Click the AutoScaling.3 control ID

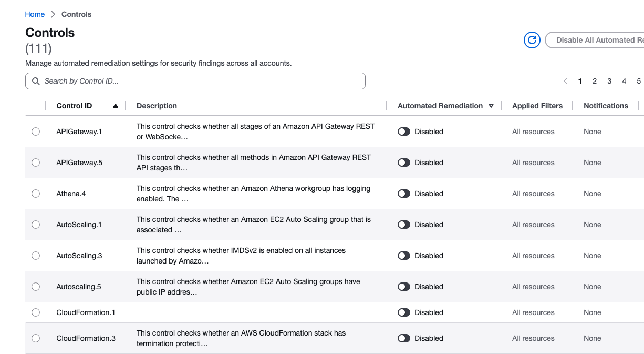(x=79, y=256)
